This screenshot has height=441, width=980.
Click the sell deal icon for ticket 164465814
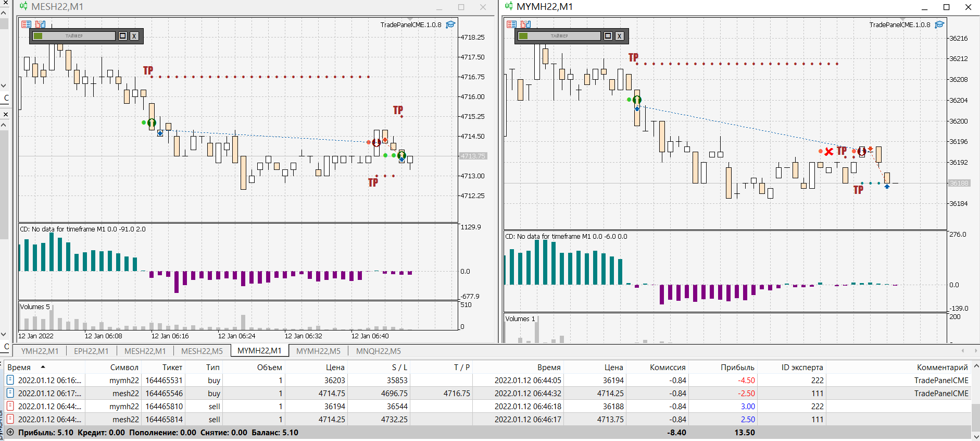tap(10, 419)
